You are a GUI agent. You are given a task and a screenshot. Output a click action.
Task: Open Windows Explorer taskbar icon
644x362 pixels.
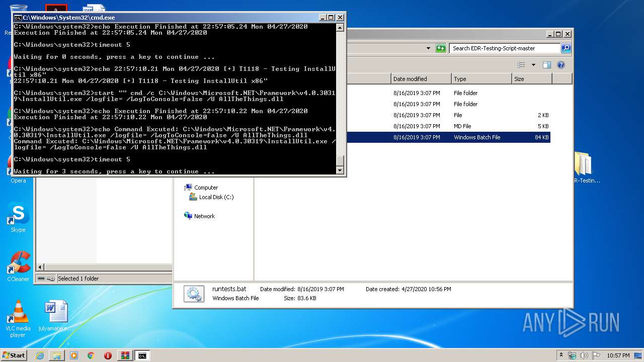pyautogui.click(x=57, y=355)
